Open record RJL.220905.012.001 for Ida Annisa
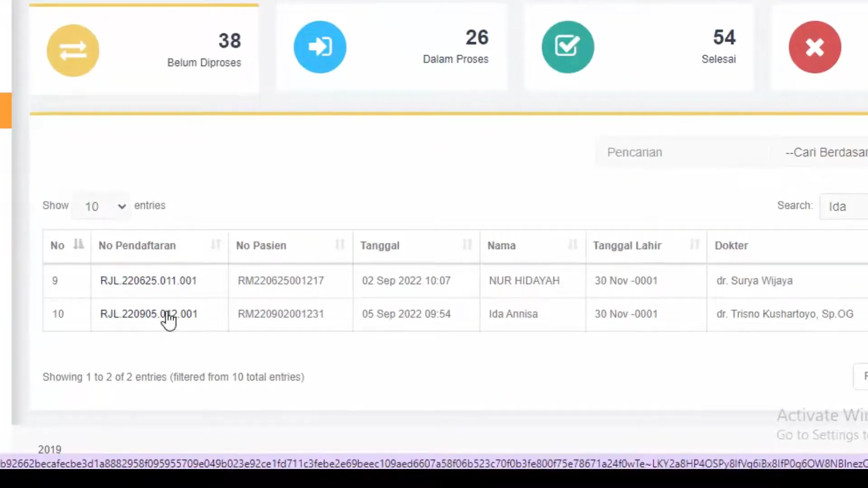The width and height of the screenshot is (868, 488). point(149,314)
